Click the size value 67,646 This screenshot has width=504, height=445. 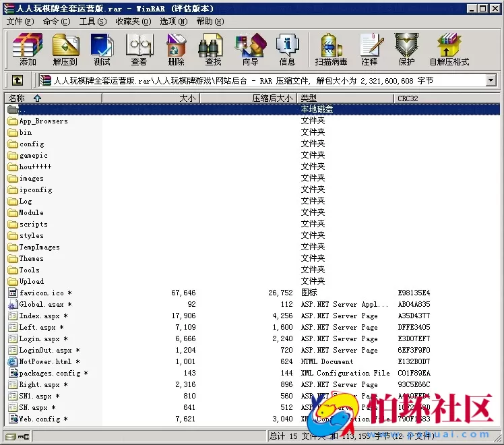(183, 293)
